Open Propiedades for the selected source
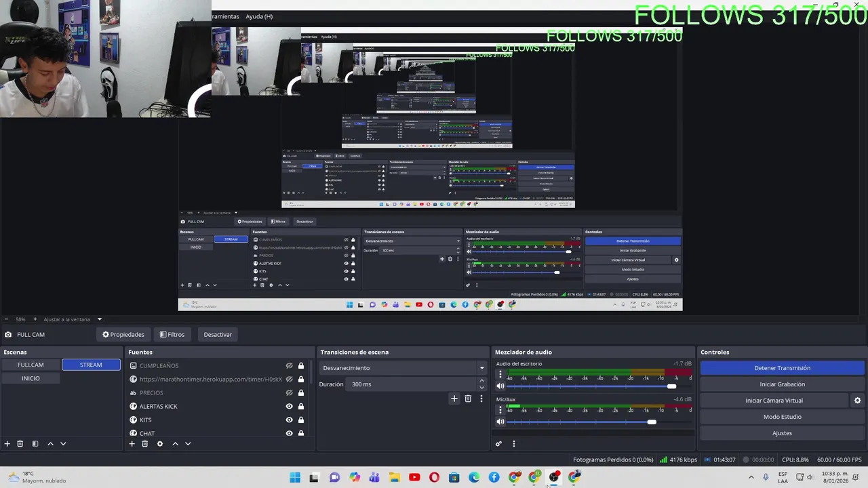Screen dimensions: 868x488 (123, 334)
